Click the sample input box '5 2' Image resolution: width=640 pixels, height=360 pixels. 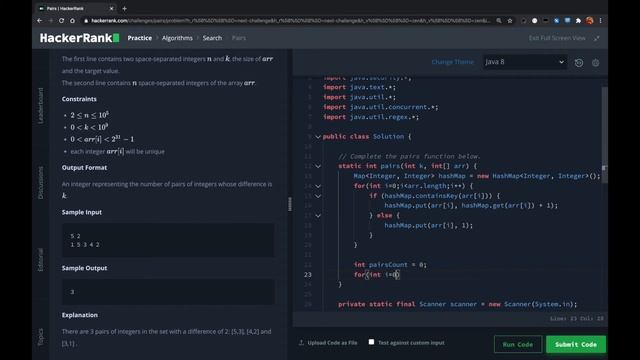coord(168,240)
